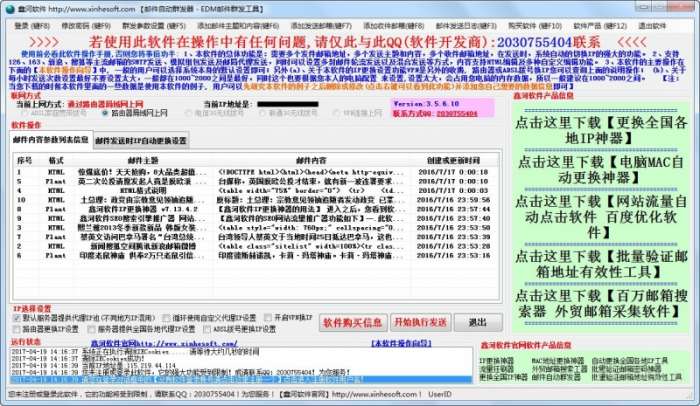
Task: Download 百万邮箱搜索器 外贸邮箱采集软件 link
Action: (x=601, y=303)
